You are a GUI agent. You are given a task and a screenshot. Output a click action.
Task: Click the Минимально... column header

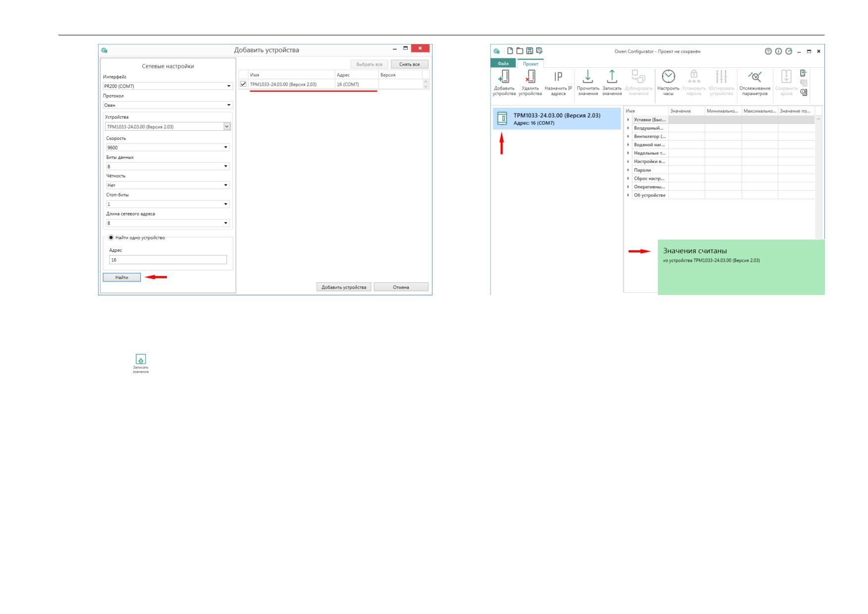point(723,111)
